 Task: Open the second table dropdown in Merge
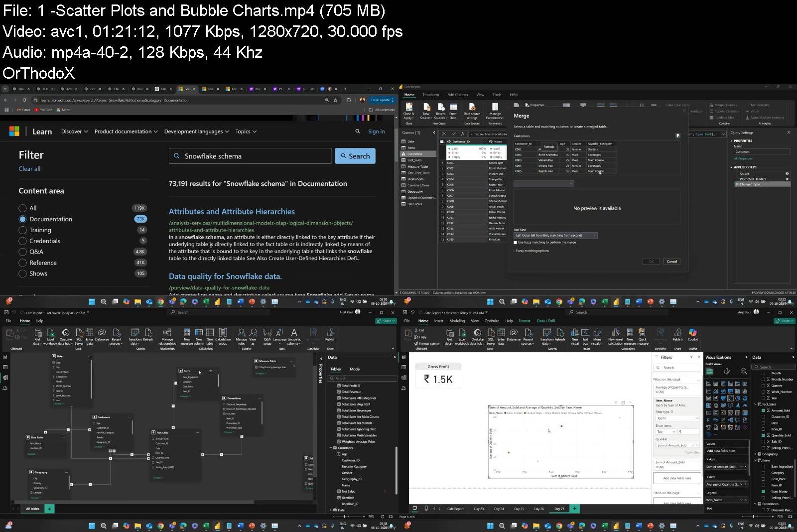[543, 184]
